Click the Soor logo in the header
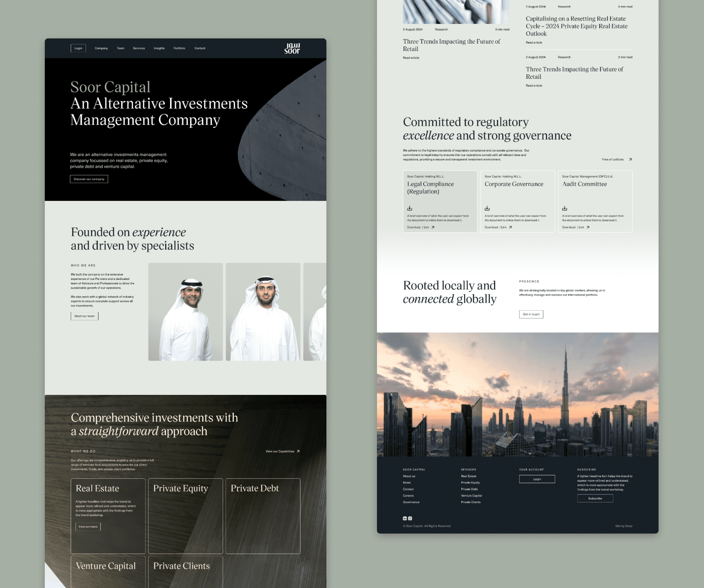The height and width of the screenshot is (588, 704). 292,48
